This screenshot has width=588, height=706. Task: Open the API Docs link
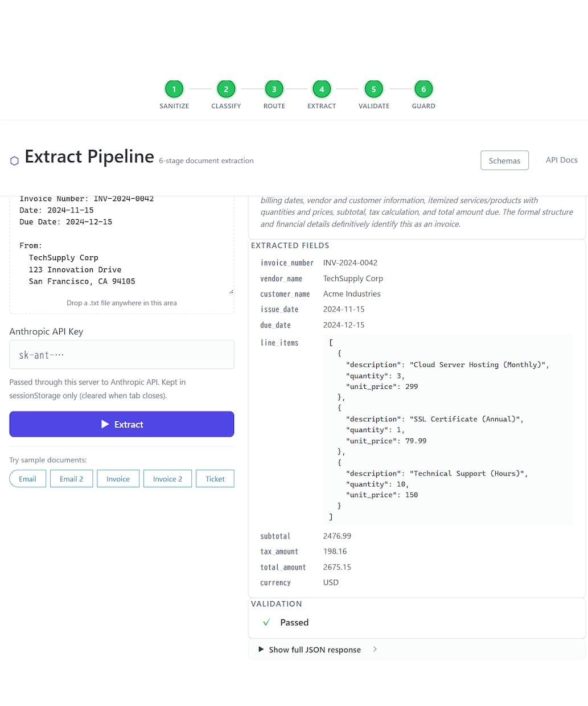pos(561,160)
